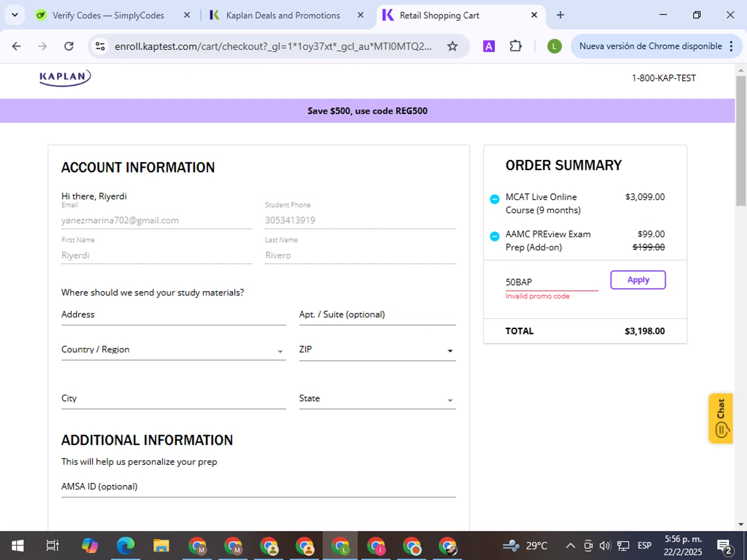Open the ZIP dropdown

pyautogui.click(x=450, y=351)
